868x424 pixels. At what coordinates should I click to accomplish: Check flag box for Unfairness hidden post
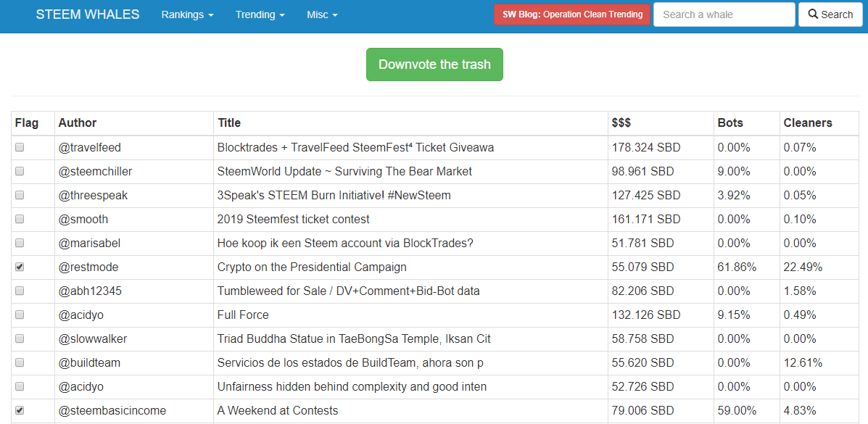pyautogui.click(x=20, y=386)
